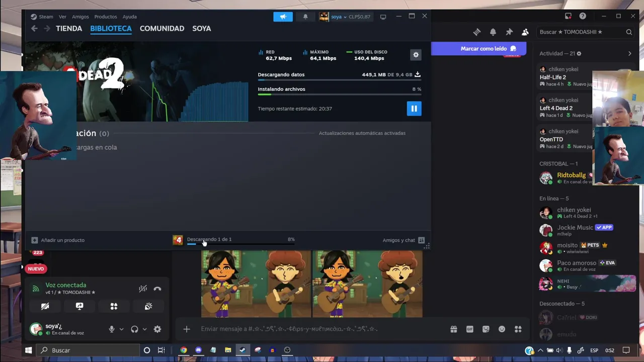Open Discord notification settings bell
Viewport: 644px width, 362px height.
[493, 32]
